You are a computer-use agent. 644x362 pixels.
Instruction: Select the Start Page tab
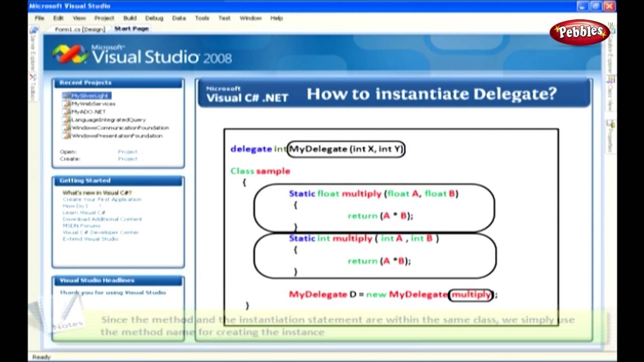pos(131,29)
